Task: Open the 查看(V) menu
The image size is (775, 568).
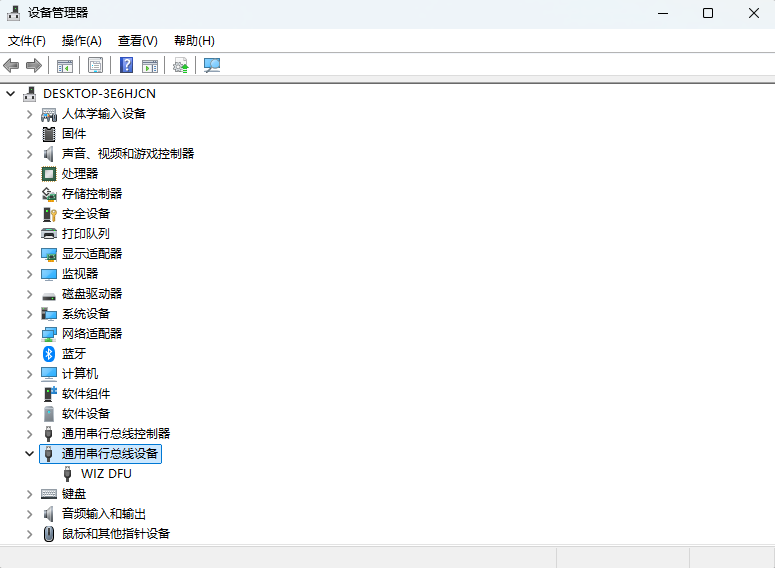Action: [137, 41]
